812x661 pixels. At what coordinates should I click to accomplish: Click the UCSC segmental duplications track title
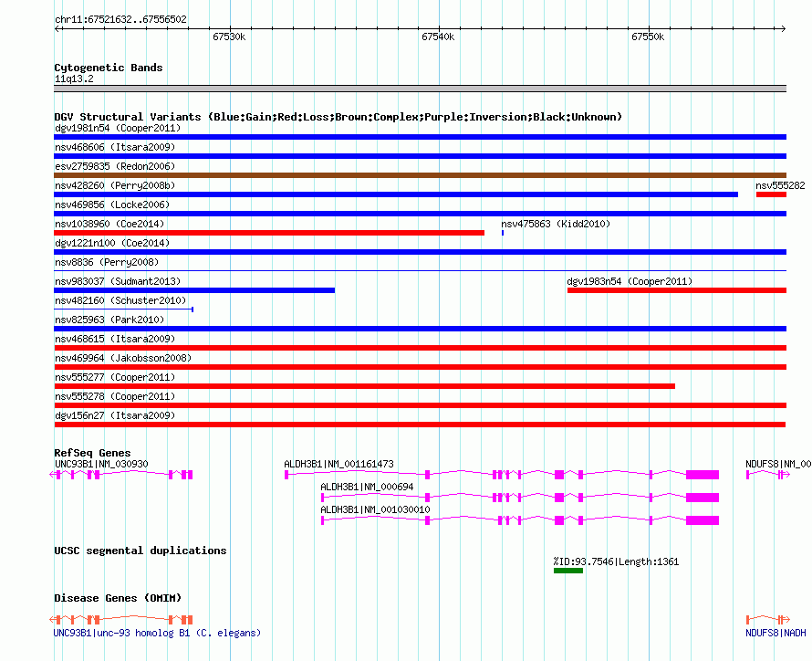click(141, 551)
